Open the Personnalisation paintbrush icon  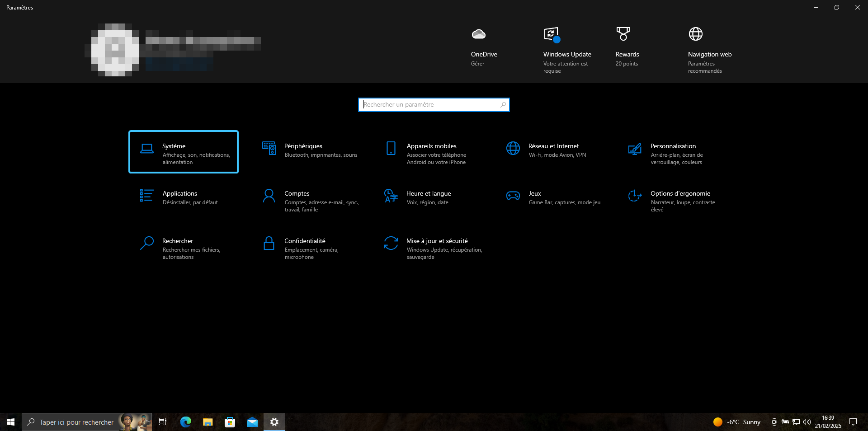635,149
